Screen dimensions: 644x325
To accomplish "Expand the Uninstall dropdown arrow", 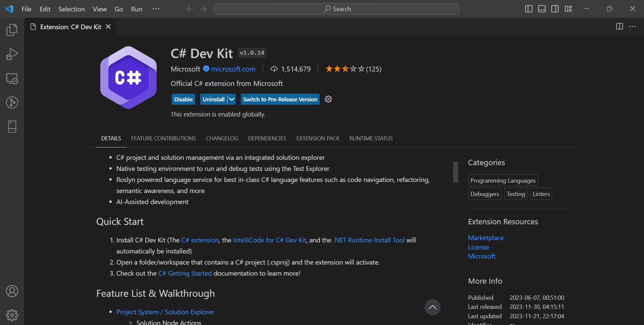I will [x=232, y=99].
